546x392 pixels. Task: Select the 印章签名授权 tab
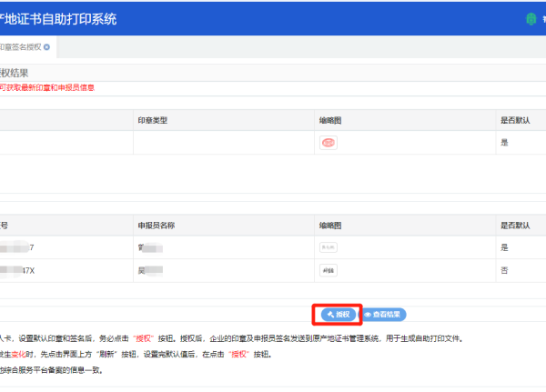tap(21, 47)
